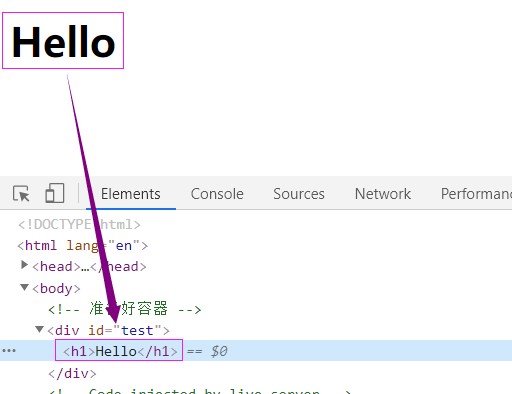Activate the inspect element picker icon

point(21,194)
